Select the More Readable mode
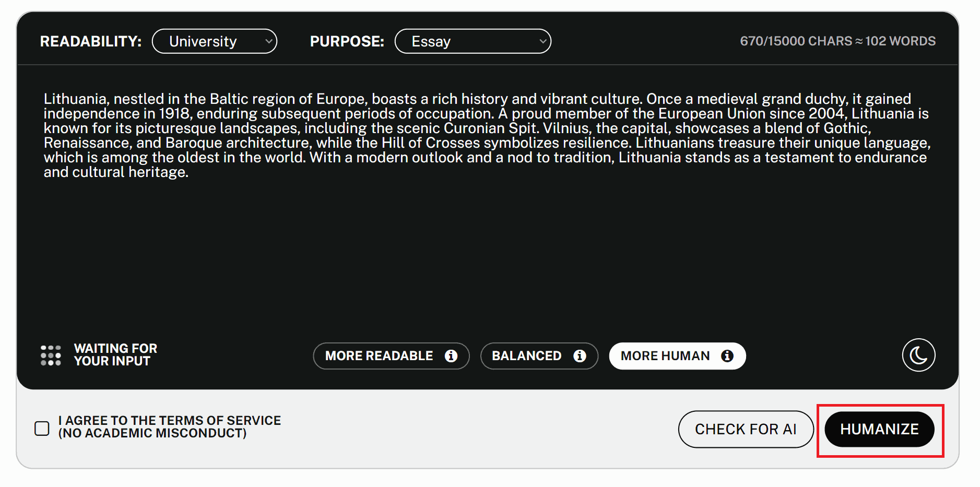 click(391, 356)
